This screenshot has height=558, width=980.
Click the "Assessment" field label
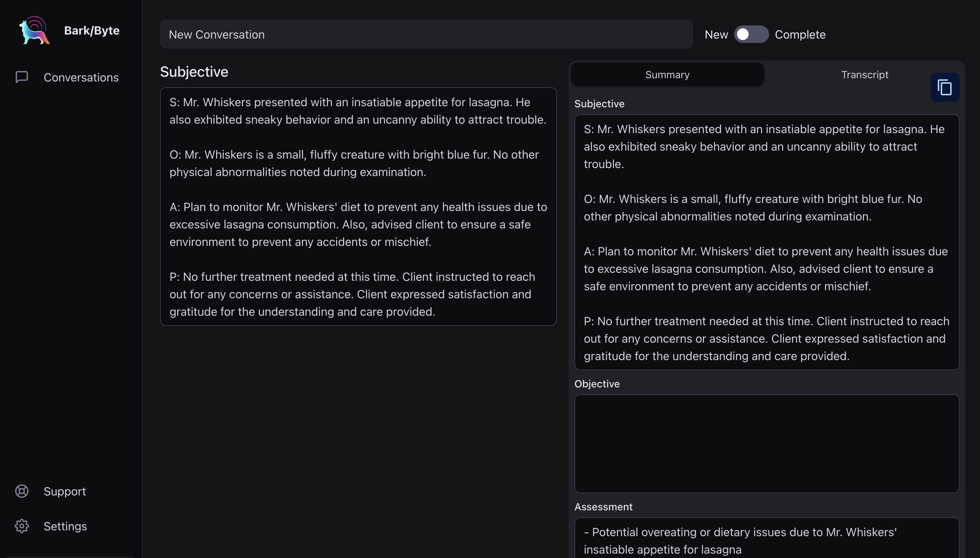coord(603,507)
